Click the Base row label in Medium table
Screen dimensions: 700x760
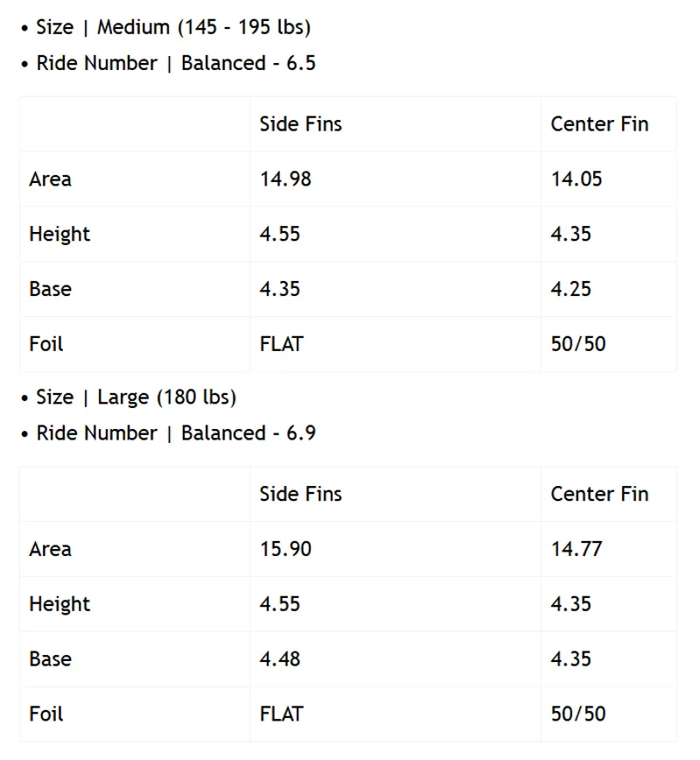click(50, 289)
